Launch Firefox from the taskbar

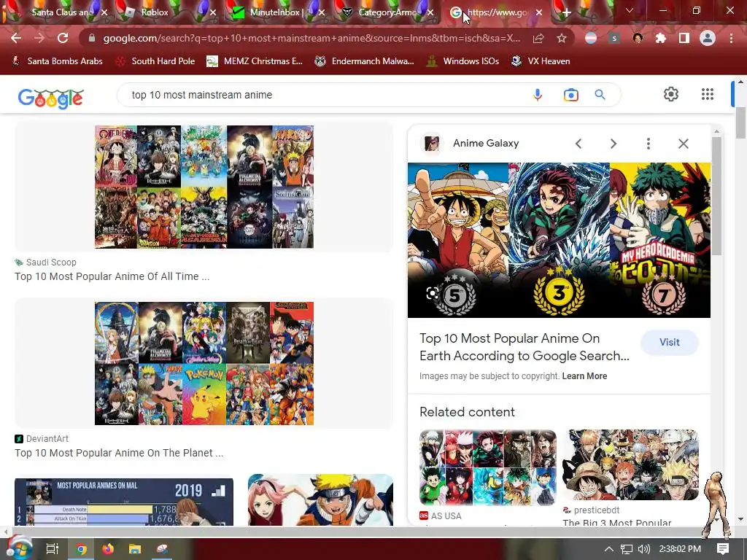pyautogui.click(x=108, y=549)
